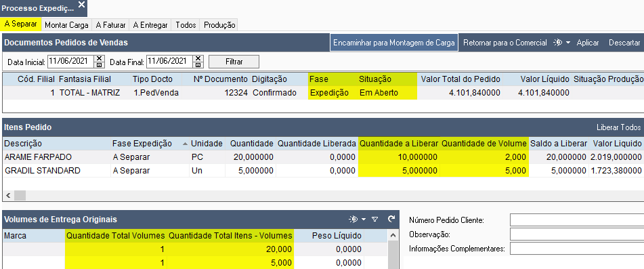
Task: Click the Confirmado digitação cell
Action: tap(279, 93)
